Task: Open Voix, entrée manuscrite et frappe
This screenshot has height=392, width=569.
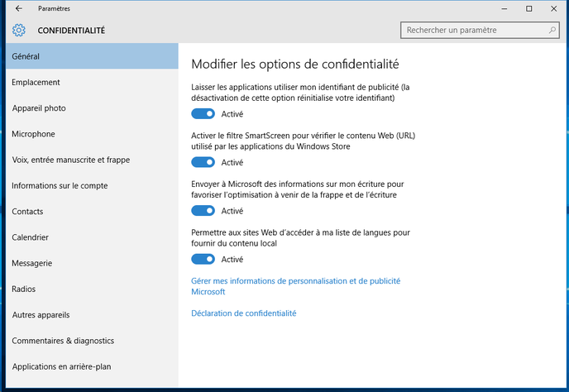Action: point(92,160)
